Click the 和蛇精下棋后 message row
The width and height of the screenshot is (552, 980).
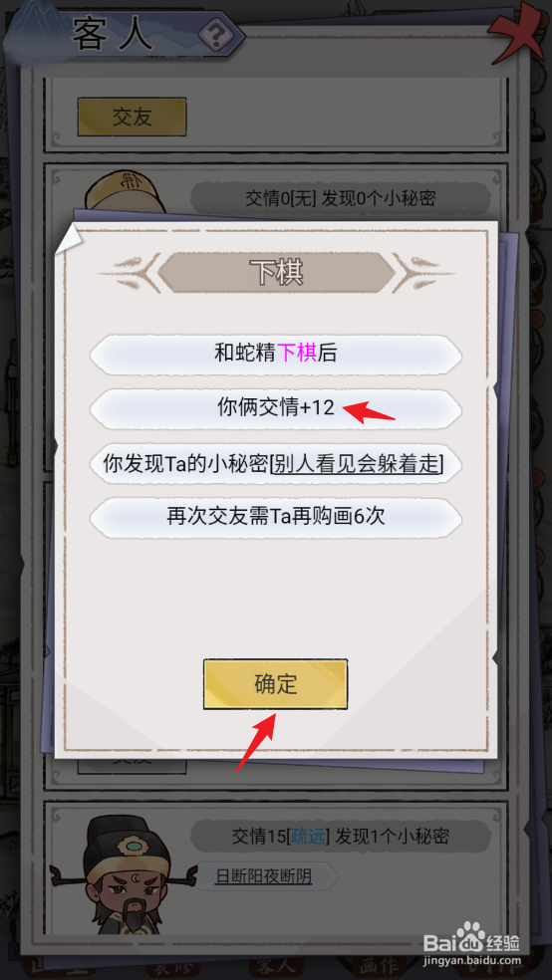pos(276,354)
